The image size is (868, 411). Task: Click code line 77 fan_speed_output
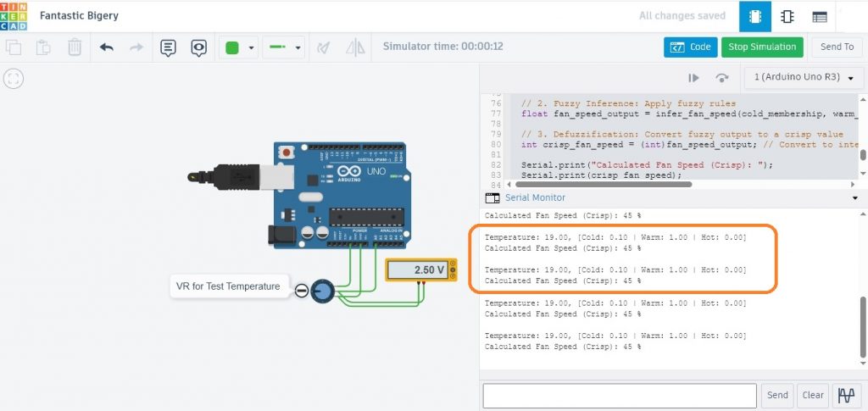[689, 114]
